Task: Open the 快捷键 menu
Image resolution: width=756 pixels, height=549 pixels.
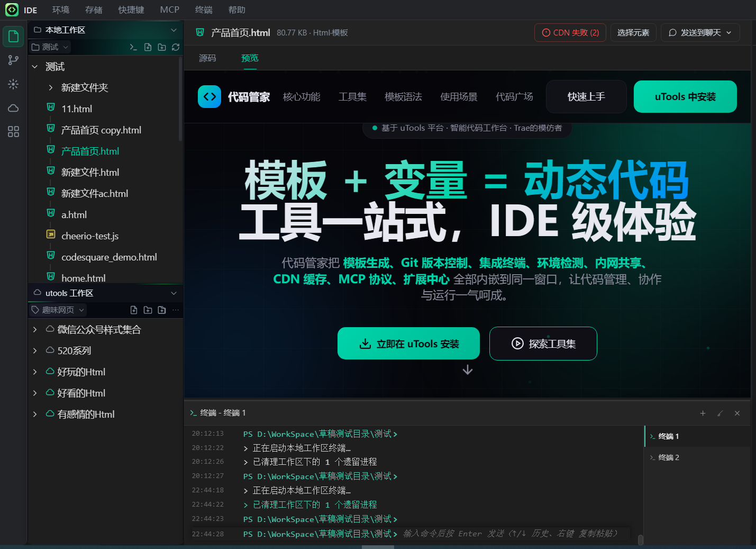Action: click(x=131, y=10)
